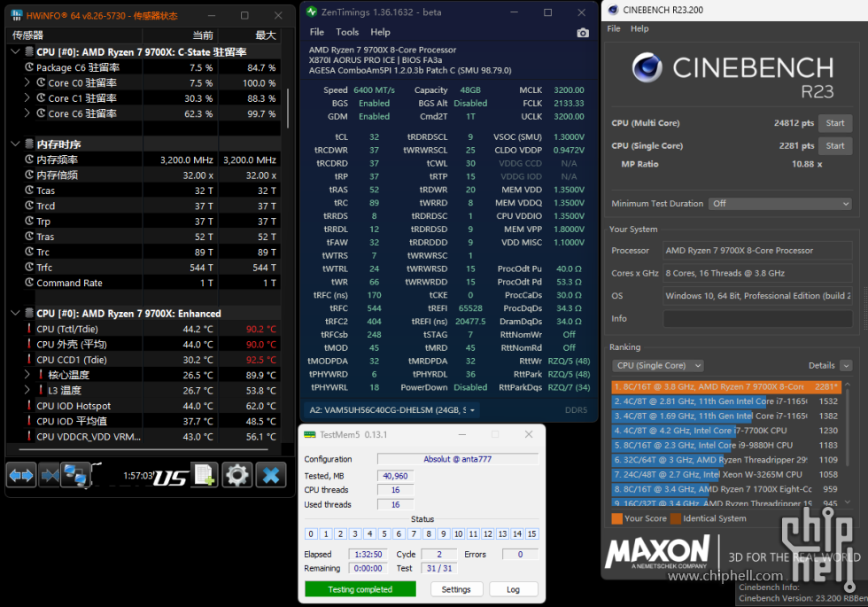Expand the Core C6 驻留率 row
Screen dimensions: 868x607
[x=27, y=113]
